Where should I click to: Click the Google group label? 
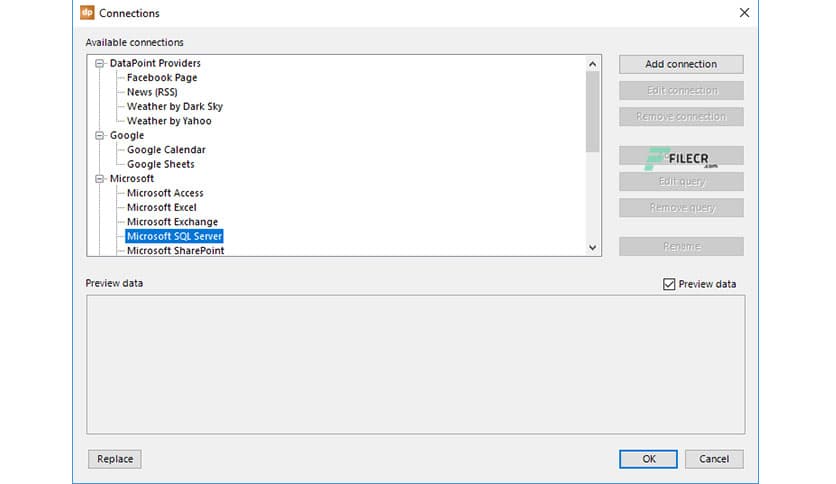point(127,135)
